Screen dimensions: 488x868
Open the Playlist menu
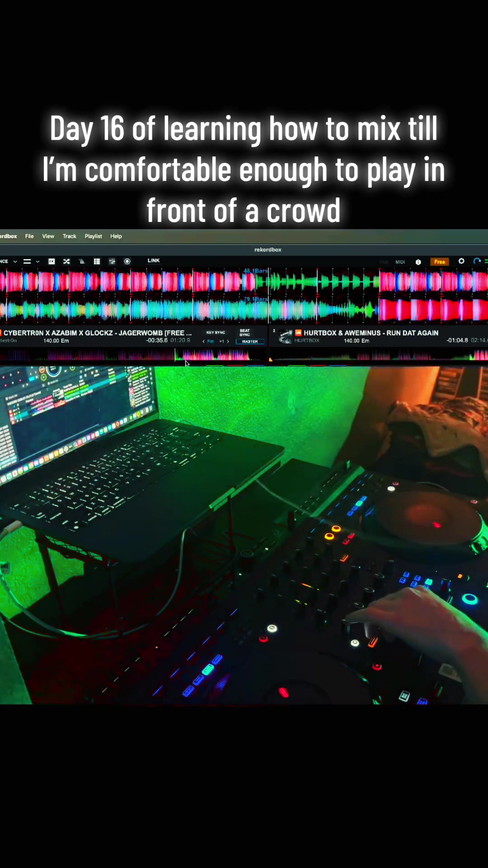93,236
